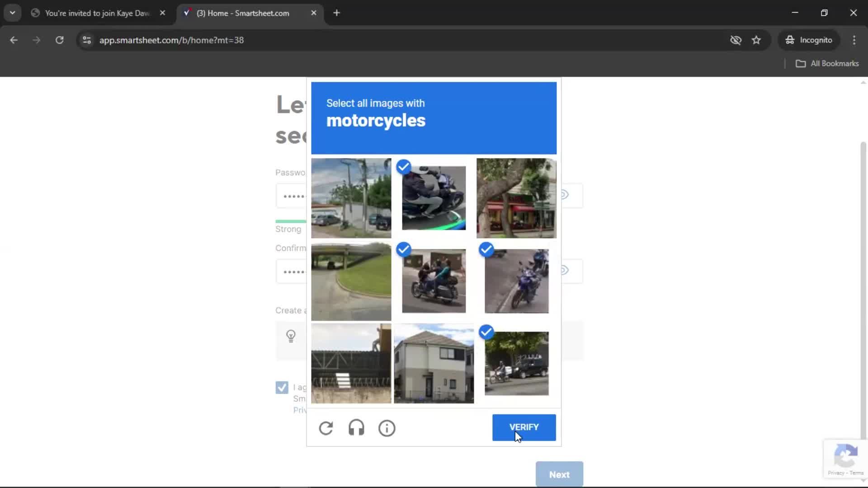Deselect the motorcycle rider image in the top row
The width and height of the screenshot is (868, 488).
tap(434, 198)
